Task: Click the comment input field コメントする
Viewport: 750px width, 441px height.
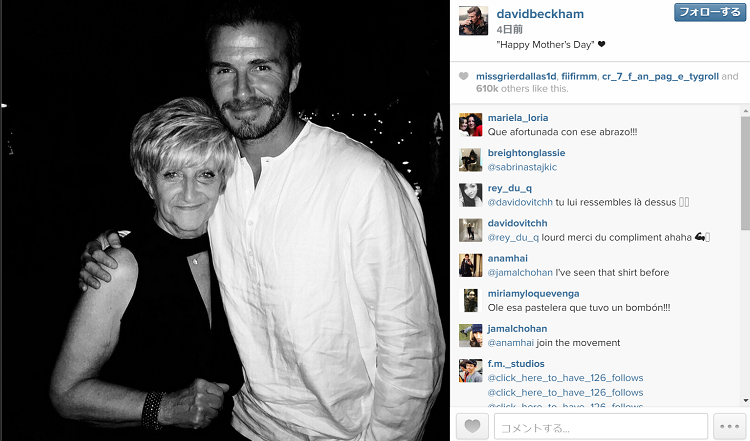Action: 601,427
